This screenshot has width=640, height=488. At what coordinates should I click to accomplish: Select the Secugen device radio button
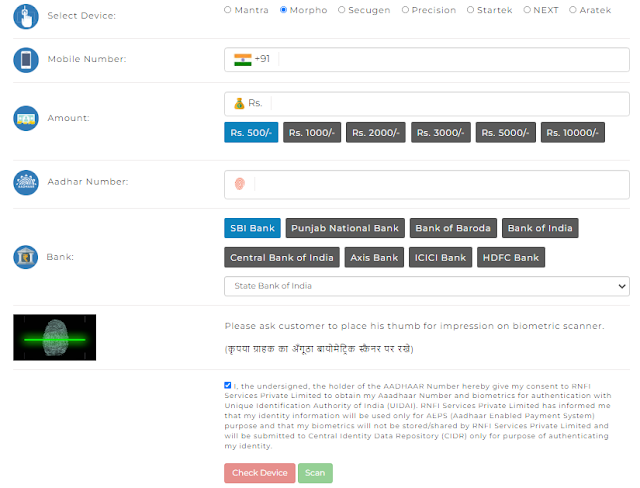click(x=342, y=10)
